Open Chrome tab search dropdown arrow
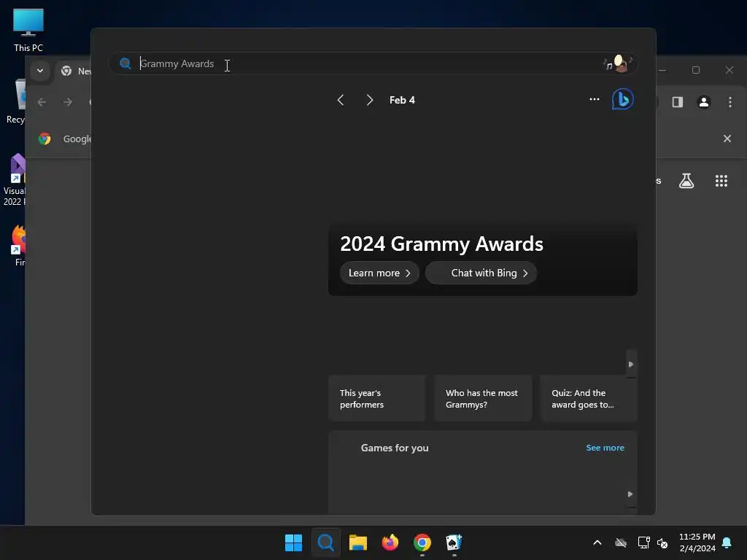This screenshot has width=747, height=560. coord(40,71)
